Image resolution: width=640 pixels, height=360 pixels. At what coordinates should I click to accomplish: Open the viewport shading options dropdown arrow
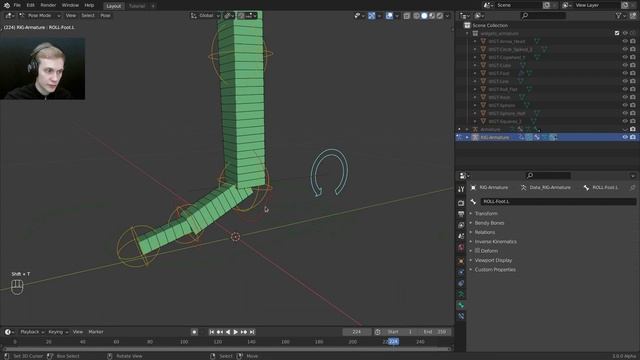(x=447, y=16)
